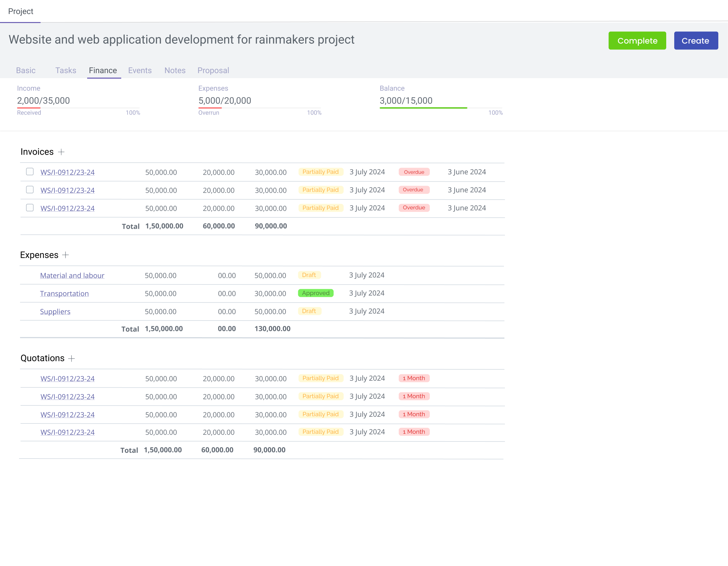Viewport: 728px width, 566px height.
Task: Click the Income value 2,000/35,000
Action: point(43,101)
